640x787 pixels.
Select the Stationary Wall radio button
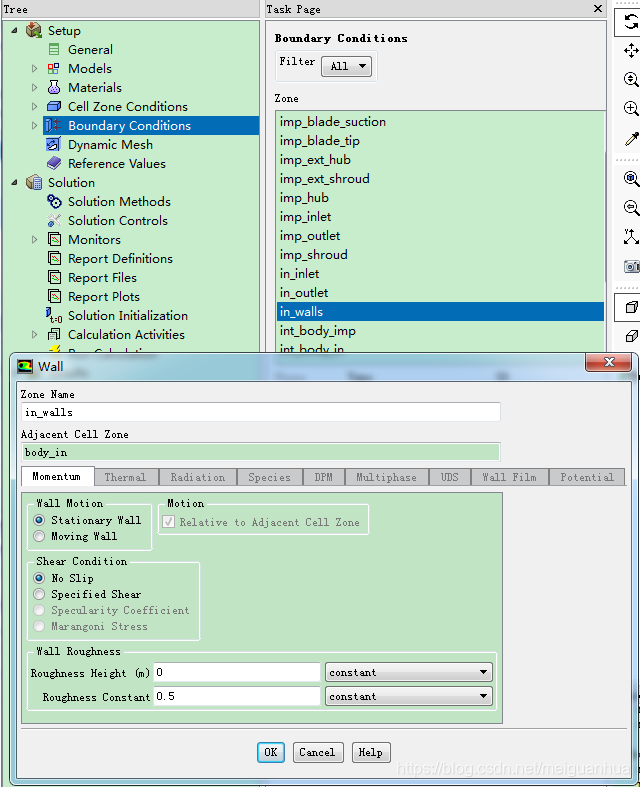tap(40, 520)
